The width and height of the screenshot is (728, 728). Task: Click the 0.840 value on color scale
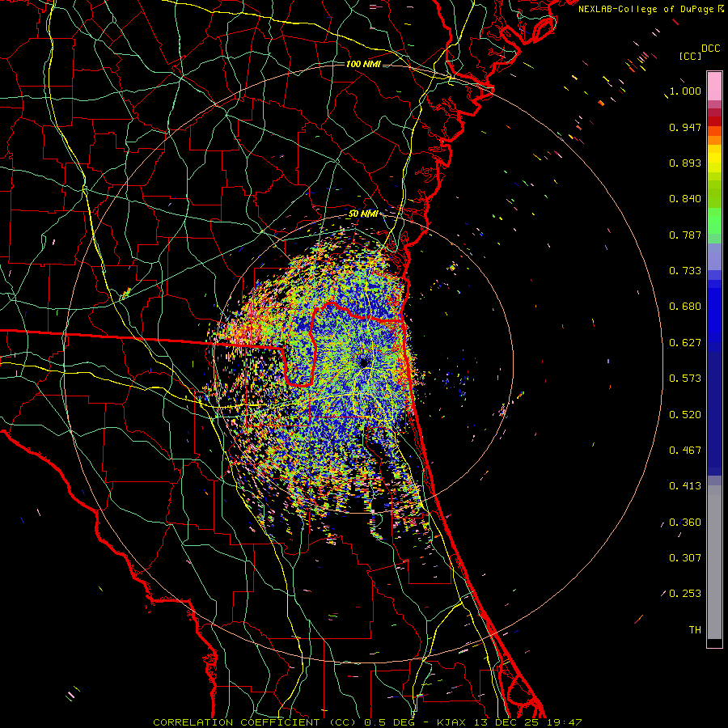point(685,199)
